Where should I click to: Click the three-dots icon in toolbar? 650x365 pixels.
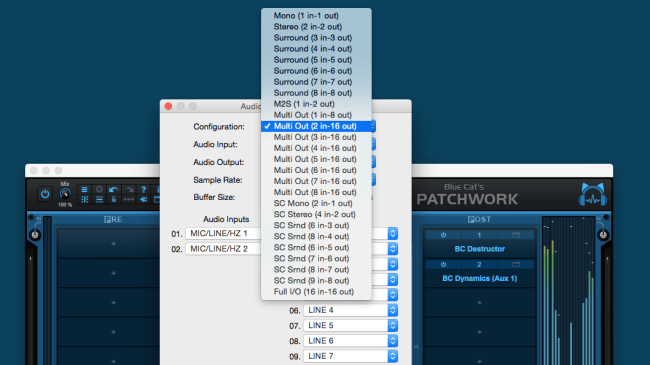[x=129, y=200]
